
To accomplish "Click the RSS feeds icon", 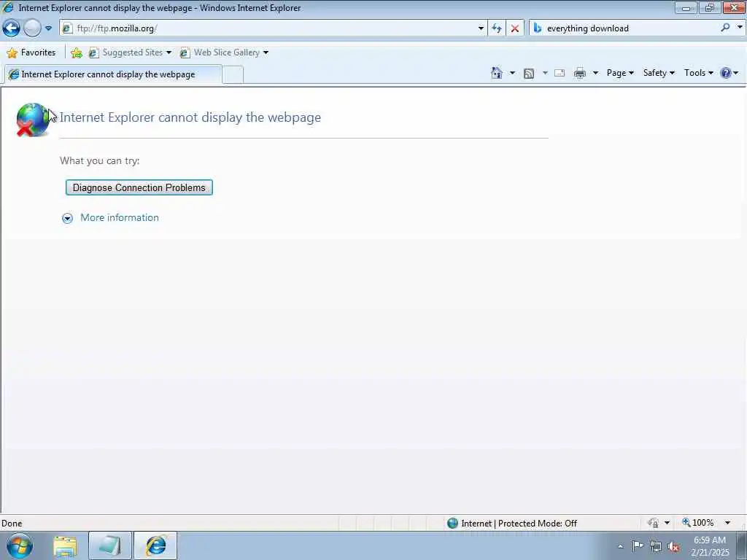I will 529,74.
